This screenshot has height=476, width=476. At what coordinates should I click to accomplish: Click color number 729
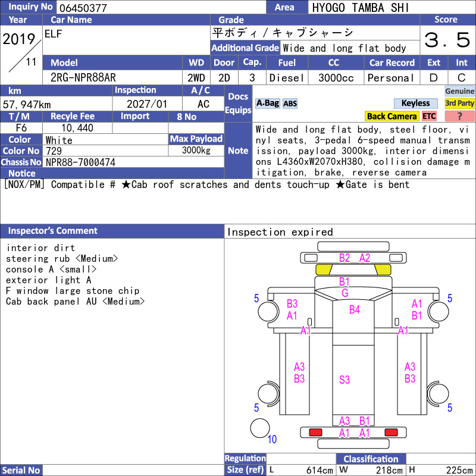[x=54, y=151]
